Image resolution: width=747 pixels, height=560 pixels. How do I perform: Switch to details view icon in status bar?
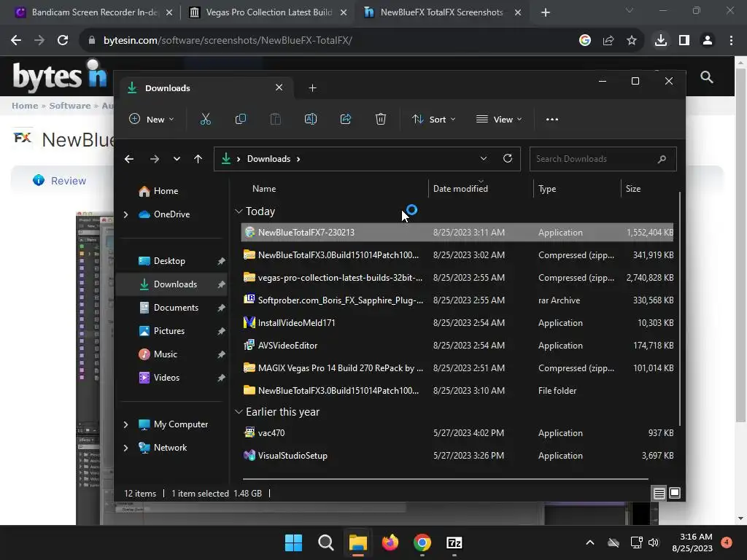(x=659, y=494)
